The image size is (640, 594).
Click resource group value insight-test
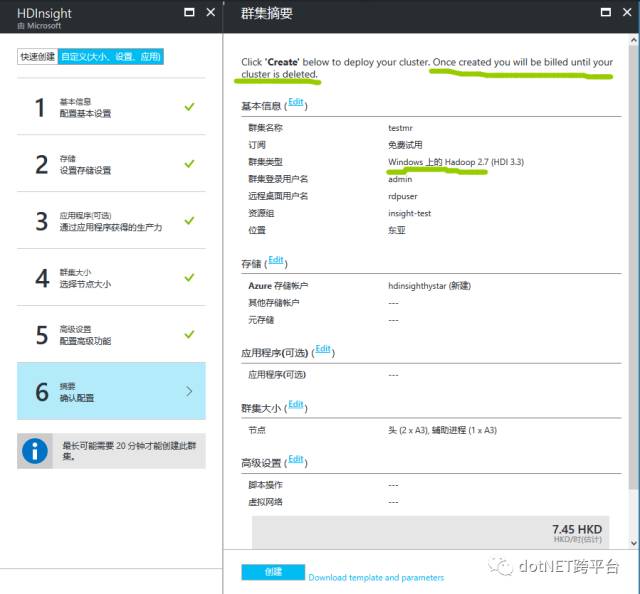(409, 214)
